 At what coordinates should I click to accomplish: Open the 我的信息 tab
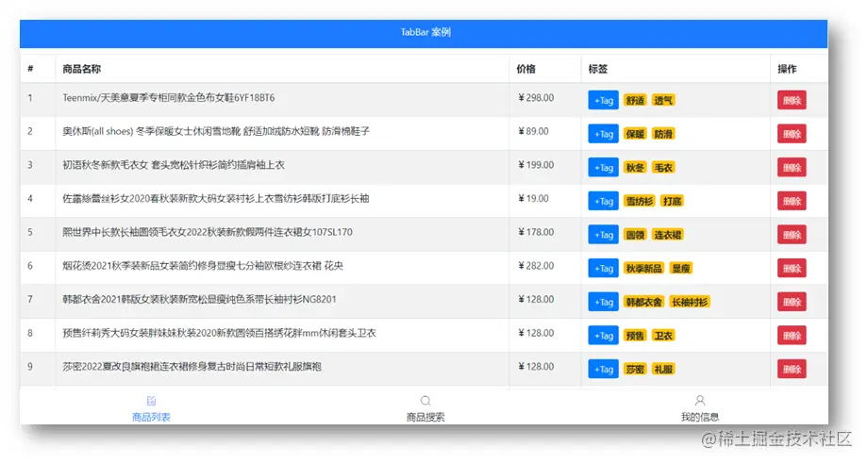click(x=700, y=408)
